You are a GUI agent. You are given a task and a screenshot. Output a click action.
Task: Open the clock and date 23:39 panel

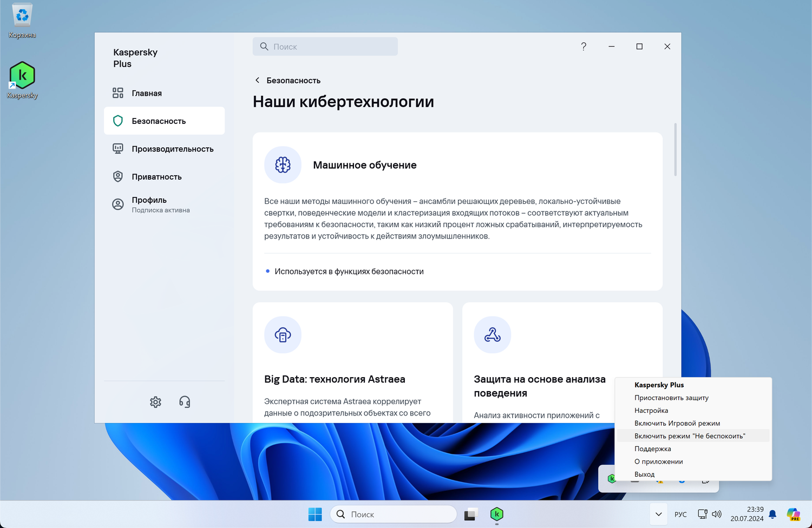(x=747, y=514)
